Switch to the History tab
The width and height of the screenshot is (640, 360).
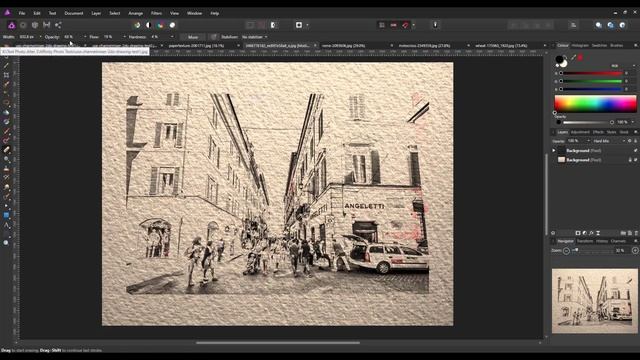[602, 241]
